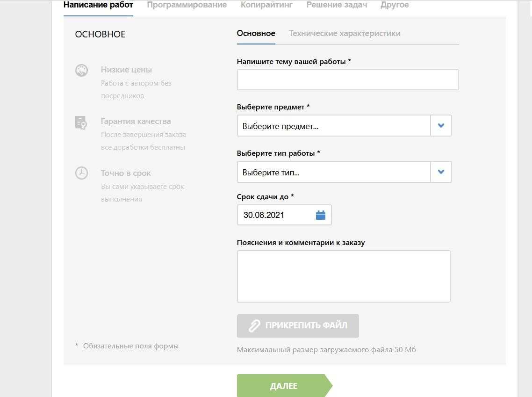The width and height of the screenshot is (532, 397).
Task: Open the Технические характеристики sub-tab
Action: (345, 33)
